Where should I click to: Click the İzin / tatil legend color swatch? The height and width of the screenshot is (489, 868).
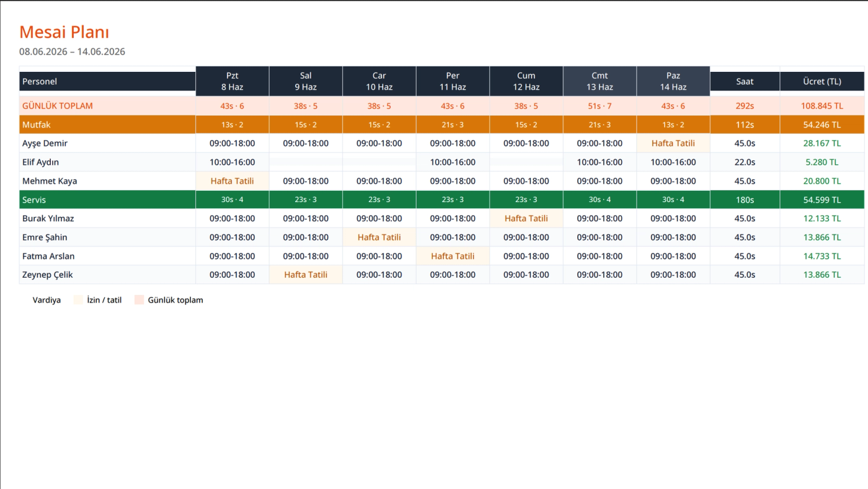(x=78, y=300)
